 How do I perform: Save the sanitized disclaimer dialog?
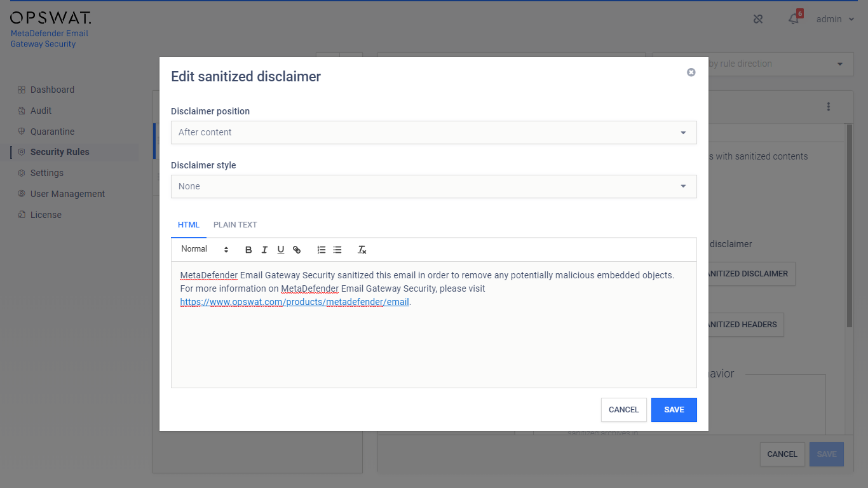point(674,410)
